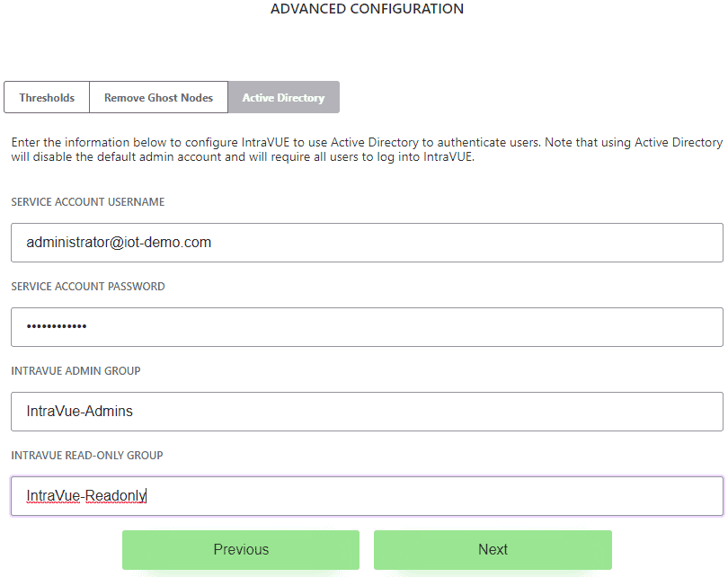Go back with the Previous button
Screen dimensions: 728x577
tap(241, 550)
